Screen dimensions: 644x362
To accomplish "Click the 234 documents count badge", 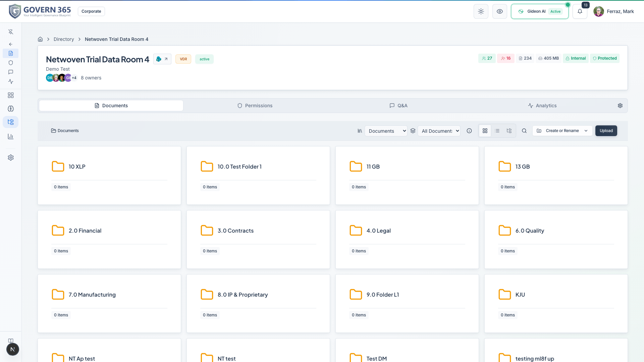I will click(525, 58).
